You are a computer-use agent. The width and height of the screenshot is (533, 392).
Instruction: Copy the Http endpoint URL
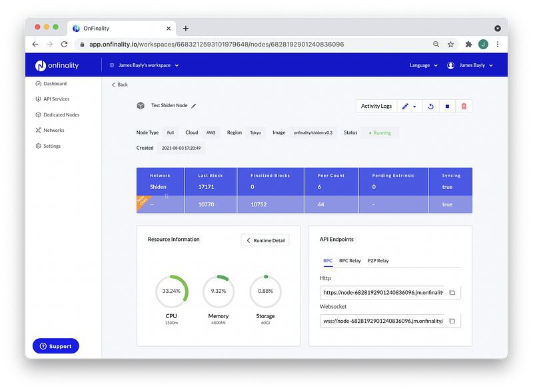pos(452,292)
